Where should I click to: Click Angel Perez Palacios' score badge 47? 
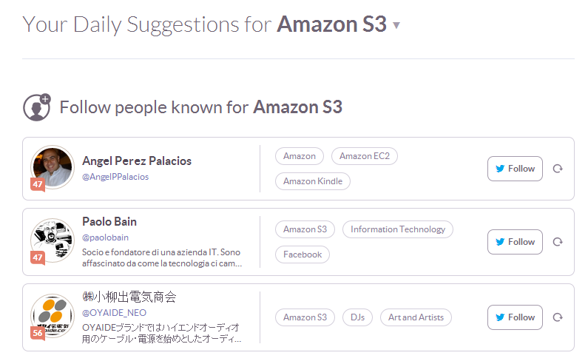tap(38, 183)
